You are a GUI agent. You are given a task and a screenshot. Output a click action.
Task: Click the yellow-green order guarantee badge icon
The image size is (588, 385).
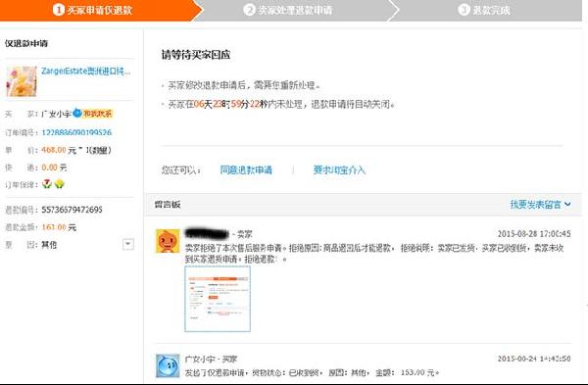tap(59, 184)
